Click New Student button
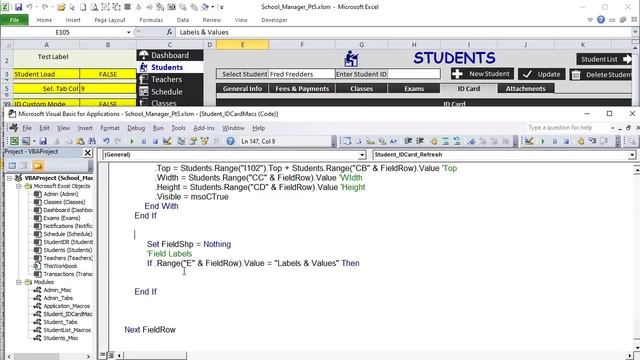This screenshot has height=360, width=640. pos(482,74)
